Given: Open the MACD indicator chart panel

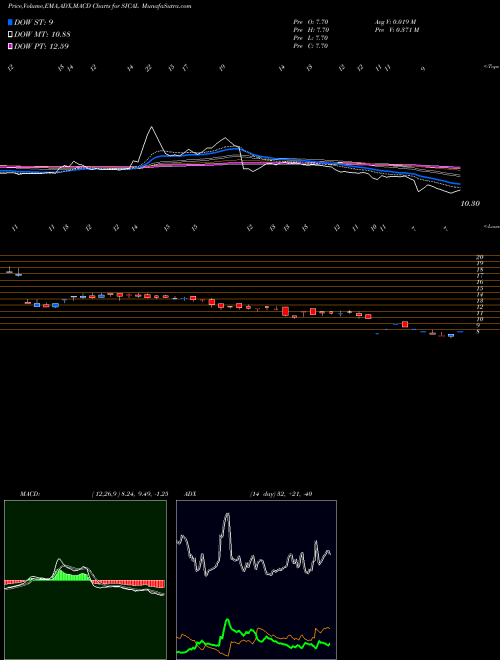Looking at the screenshot, I should click(85, 580).
